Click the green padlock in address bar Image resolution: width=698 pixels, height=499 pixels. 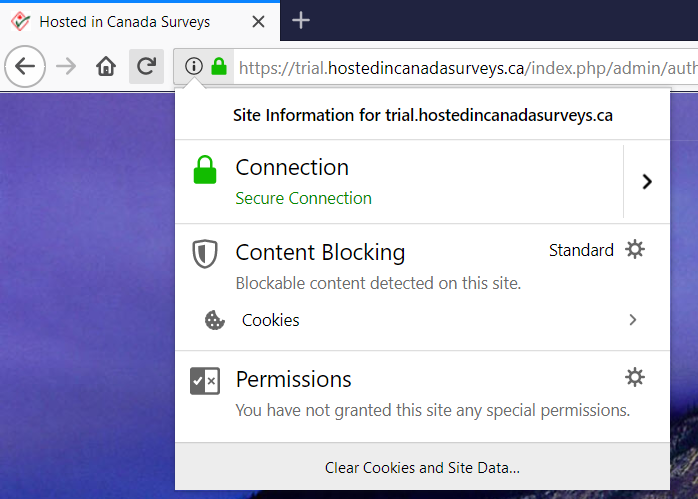coord(219,66)
